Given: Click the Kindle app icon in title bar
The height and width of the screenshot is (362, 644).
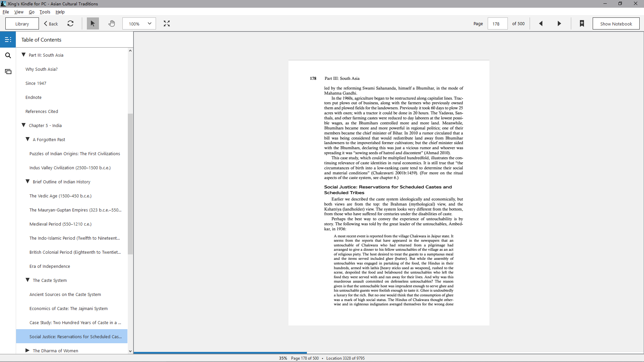Looking at the screenshot, I should [x=3, y=4].
